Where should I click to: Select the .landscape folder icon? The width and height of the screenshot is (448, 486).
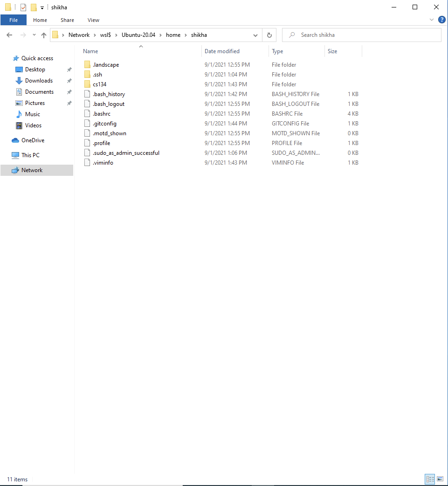coord(87,64)
